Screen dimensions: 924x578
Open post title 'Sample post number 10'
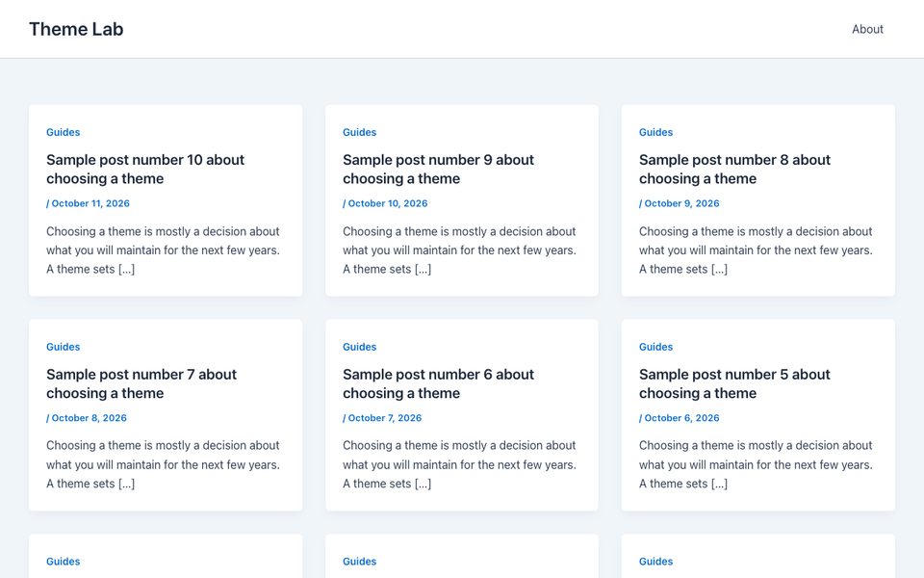pos(145,170)
